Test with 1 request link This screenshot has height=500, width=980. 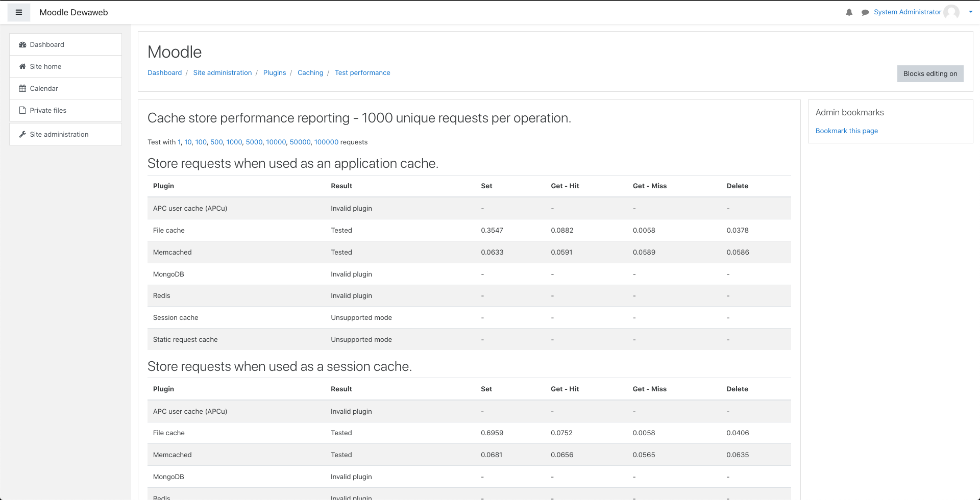click(179, 142)
